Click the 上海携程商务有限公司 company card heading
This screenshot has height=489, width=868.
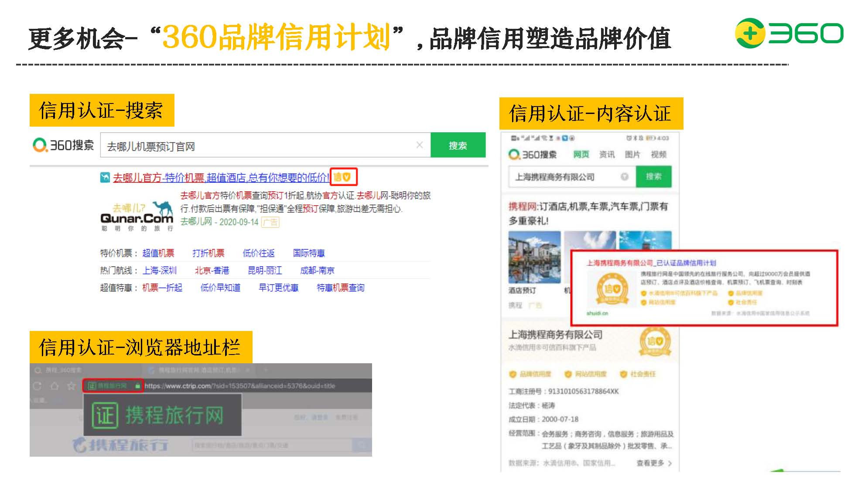point(555,335)
